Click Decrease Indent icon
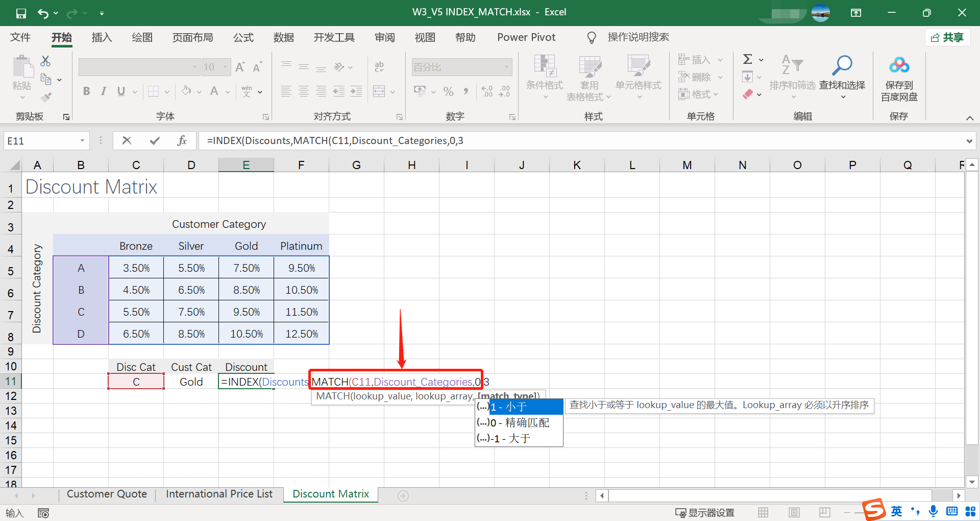Viewport: 980px width, 521px height. point(338,91)
